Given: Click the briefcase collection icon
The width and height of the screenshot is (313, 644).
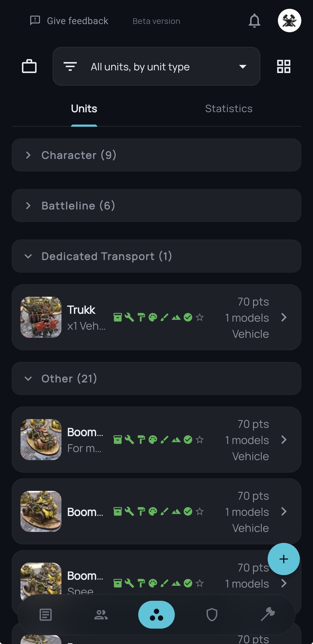Looking at the screenshot, I should pos(29,66).
